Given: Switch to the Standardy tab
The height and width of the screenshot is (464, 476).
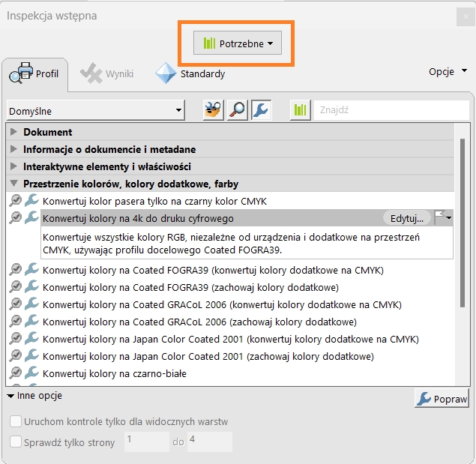Looking at the screenshot, I should click(190, 73).
